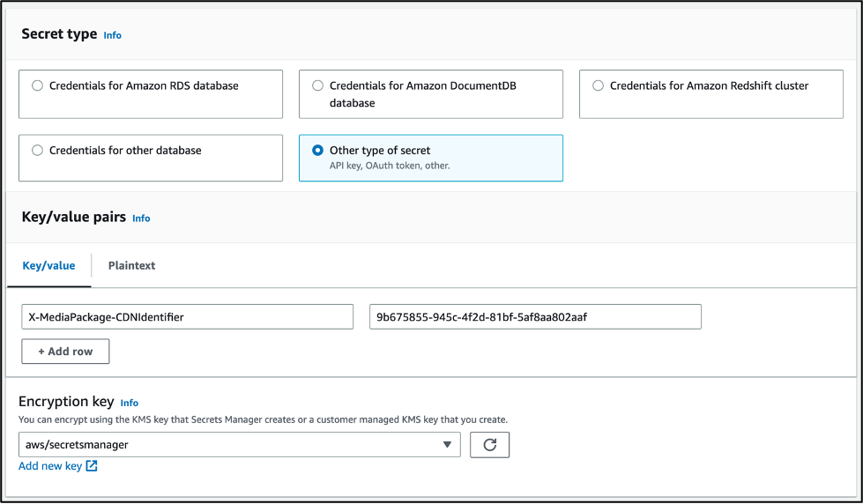Click the external link icon beside Add new key

pos(92,466)
